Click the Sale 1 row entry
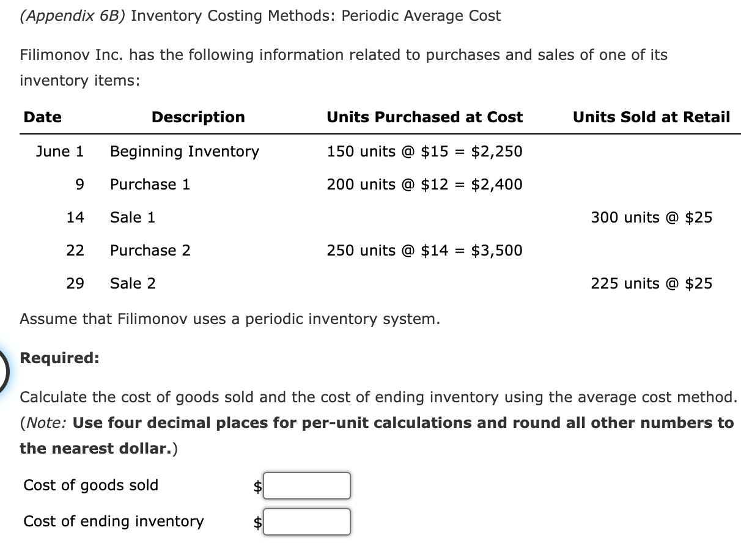Screen dimensions: 741x560 pos(131,217)
